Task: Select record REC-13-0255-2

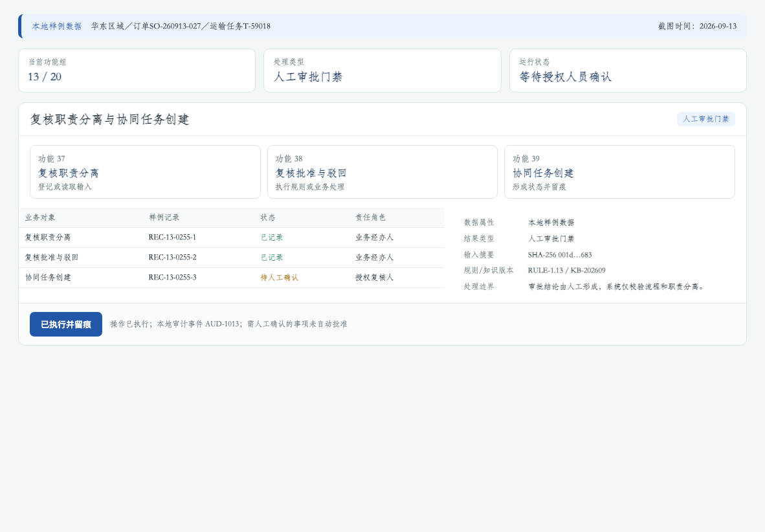Action: point(172,258)
